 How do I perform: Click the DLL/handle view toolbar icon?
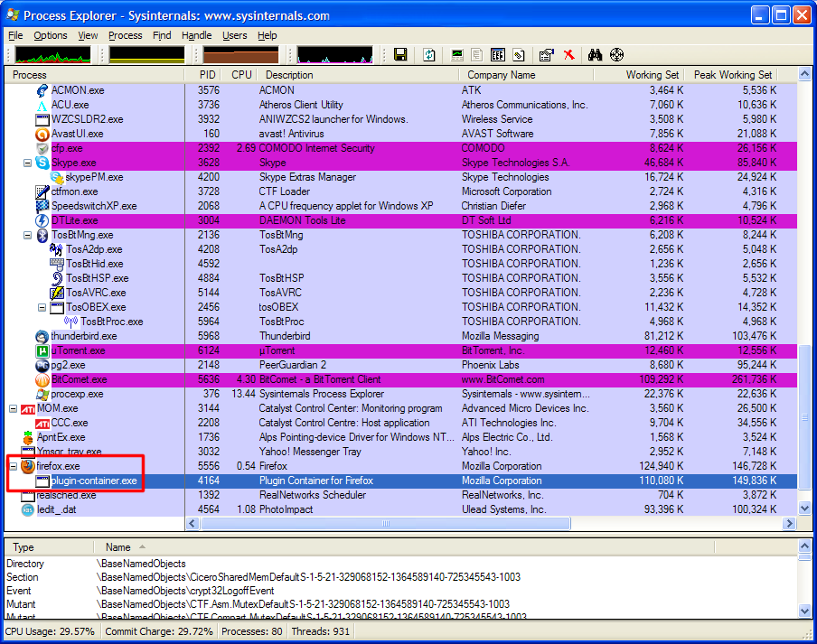(x=519, y=55)
